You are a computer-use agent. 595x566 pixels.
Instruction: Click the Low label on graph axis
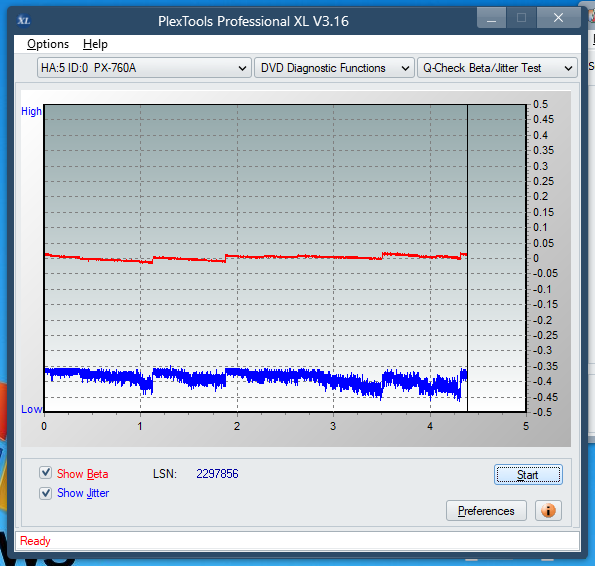pos(31,409)
